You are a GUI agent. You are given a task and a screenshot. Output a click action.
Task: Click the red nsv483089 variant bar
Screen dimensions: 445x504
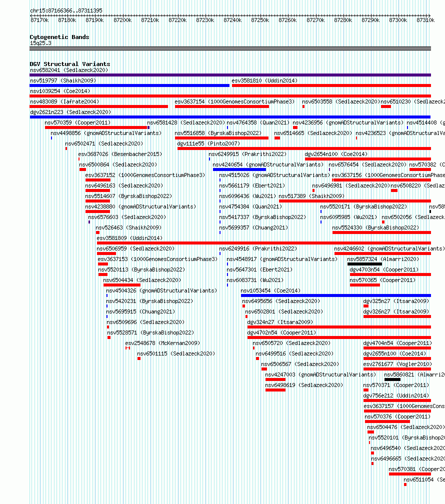coord(98,106)
